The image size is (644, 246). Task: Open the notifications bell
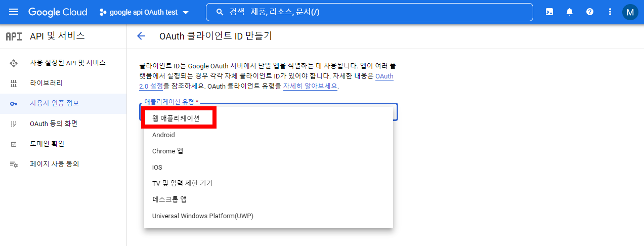pos(570,12)
